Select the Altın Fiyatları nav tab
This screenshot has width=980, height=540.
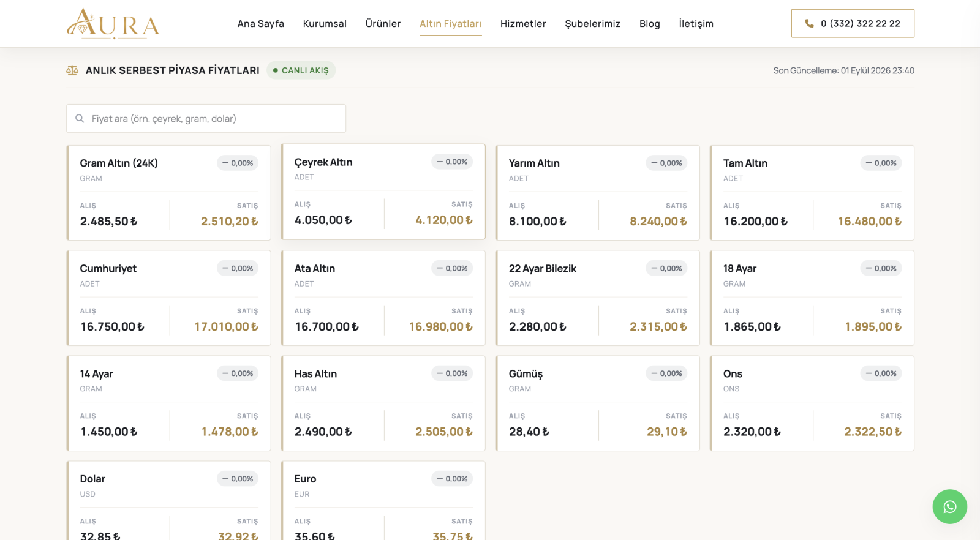click(450, 23)
